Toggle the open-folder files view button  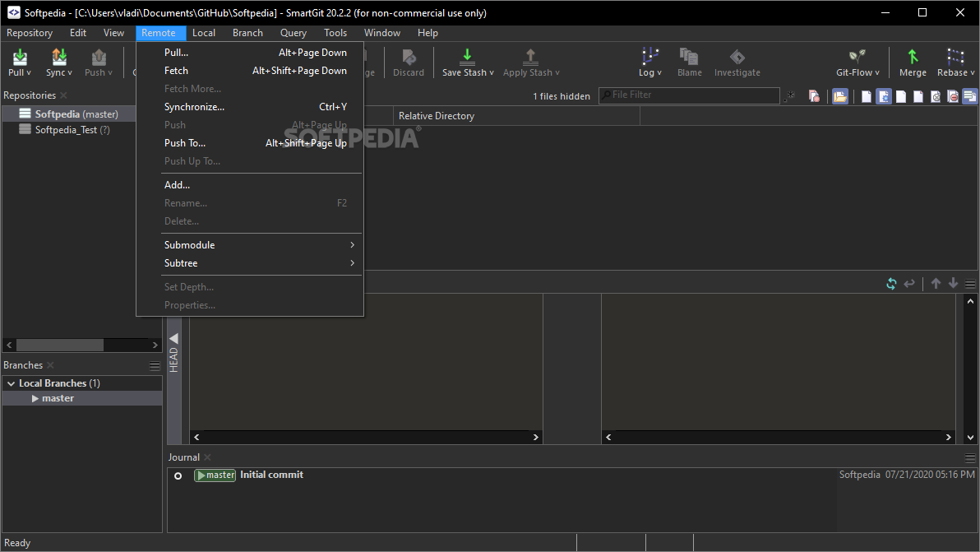click(x=840, y=96)
